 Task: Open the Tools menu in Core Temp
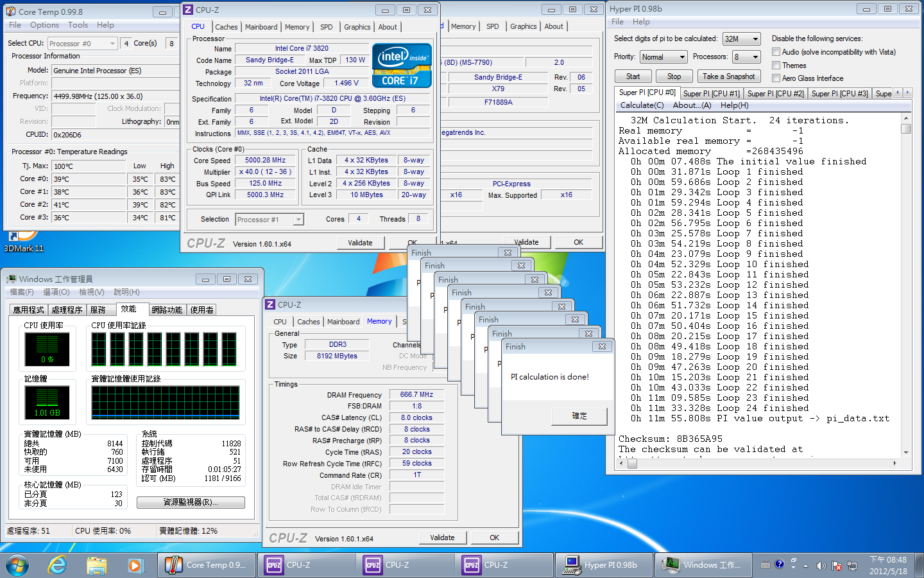click(78, 25)
